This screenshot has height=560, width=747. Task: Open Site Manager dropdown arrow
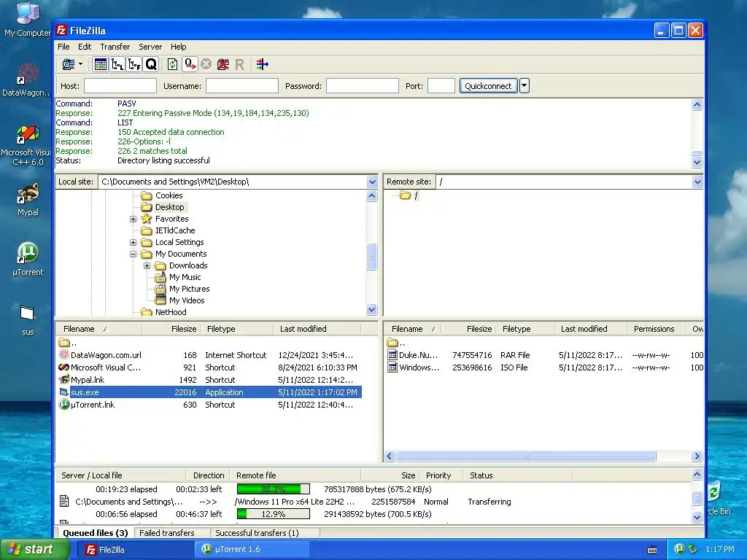[80, 64]
